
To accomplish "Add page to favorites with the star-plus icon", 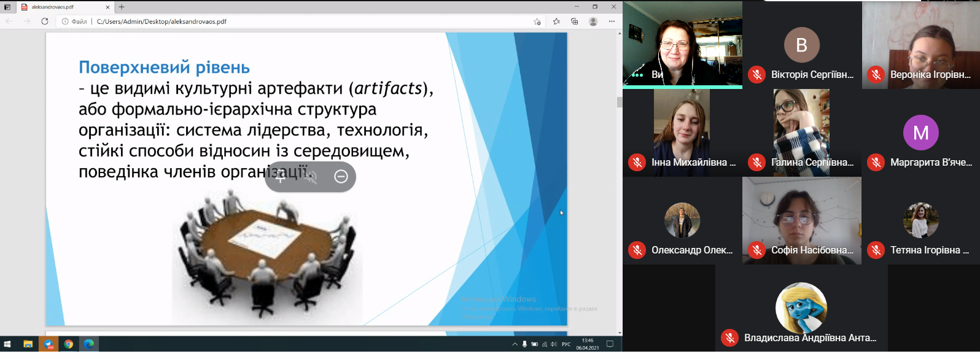I will (537, 21).
